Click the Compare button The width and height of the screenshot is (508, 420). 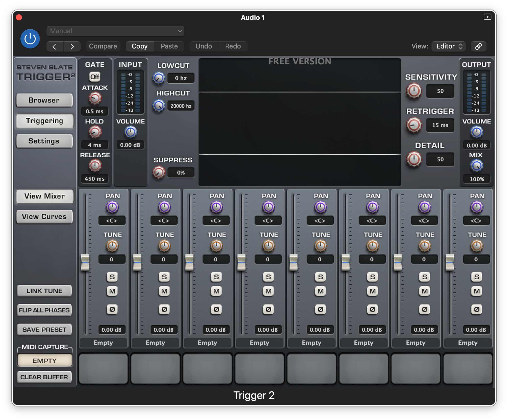103,46
